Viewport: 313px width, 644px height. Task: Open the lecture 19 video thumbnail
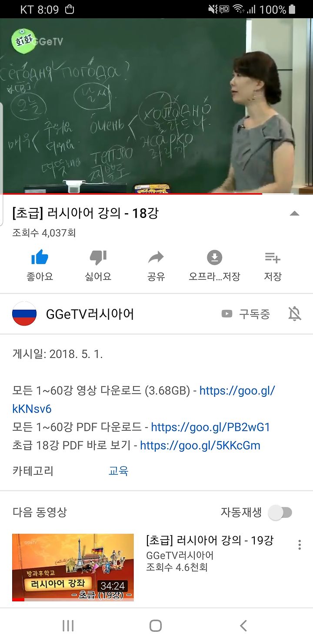(73, 567)
